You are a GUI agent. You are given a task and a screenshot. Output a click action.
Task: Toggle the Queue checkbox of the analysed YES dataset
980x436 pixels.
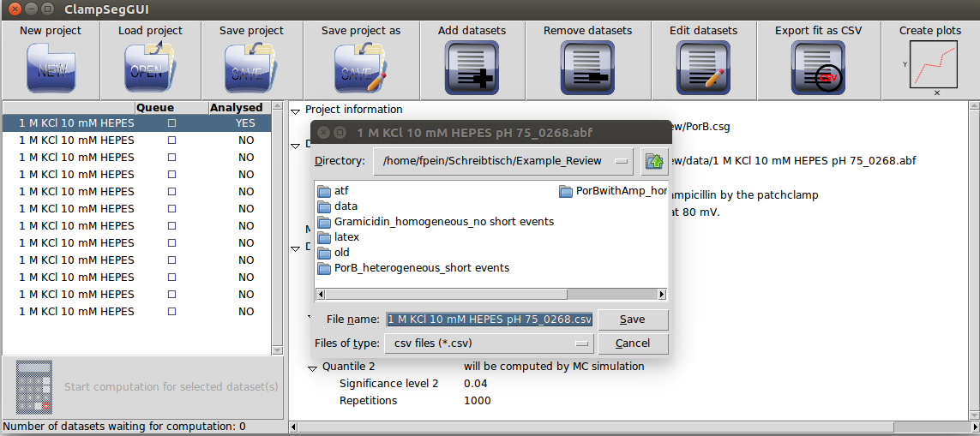tap(171, 123)
